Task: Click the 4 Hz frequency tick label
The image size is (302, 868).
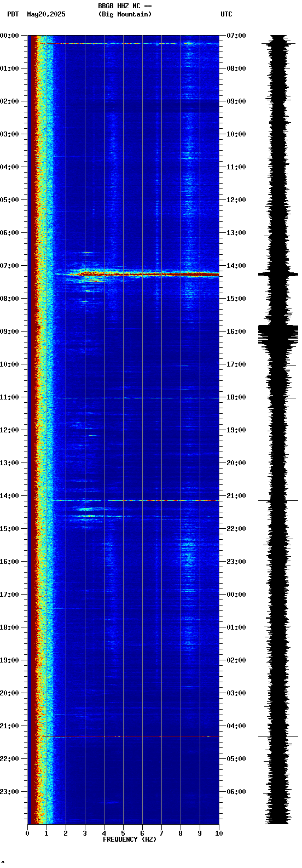Action: point(104,833)
